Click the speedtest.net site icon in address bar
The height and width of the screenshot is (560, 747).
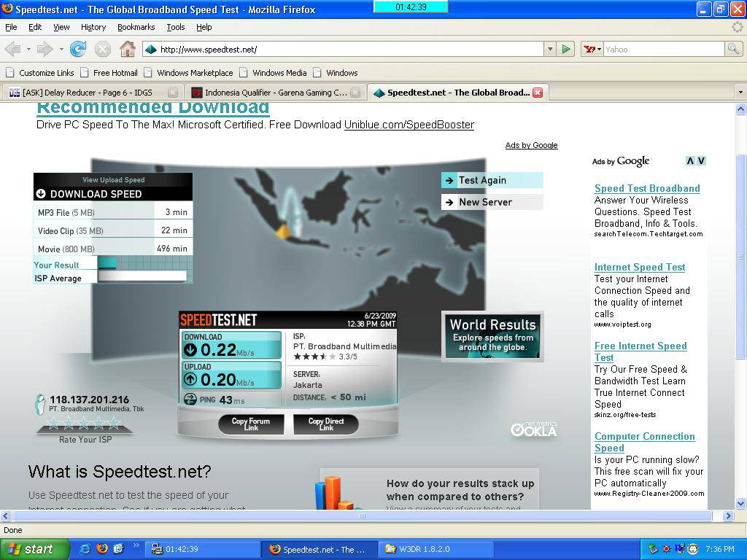151,50
